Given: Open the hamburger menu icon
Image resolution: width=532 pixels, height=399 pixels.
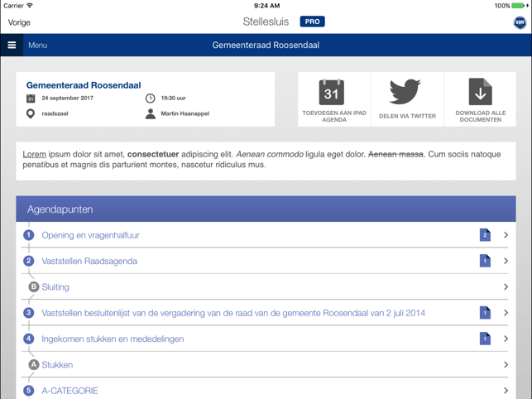Looking at the screenshot, I should point(12,45).
